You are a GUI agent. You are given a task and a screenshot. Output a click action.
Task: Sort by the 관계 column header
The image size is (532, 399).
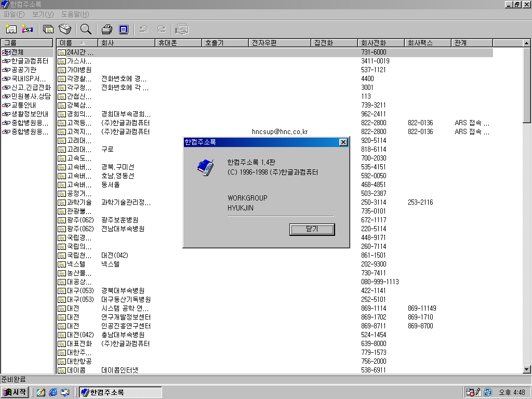point(472,43)
